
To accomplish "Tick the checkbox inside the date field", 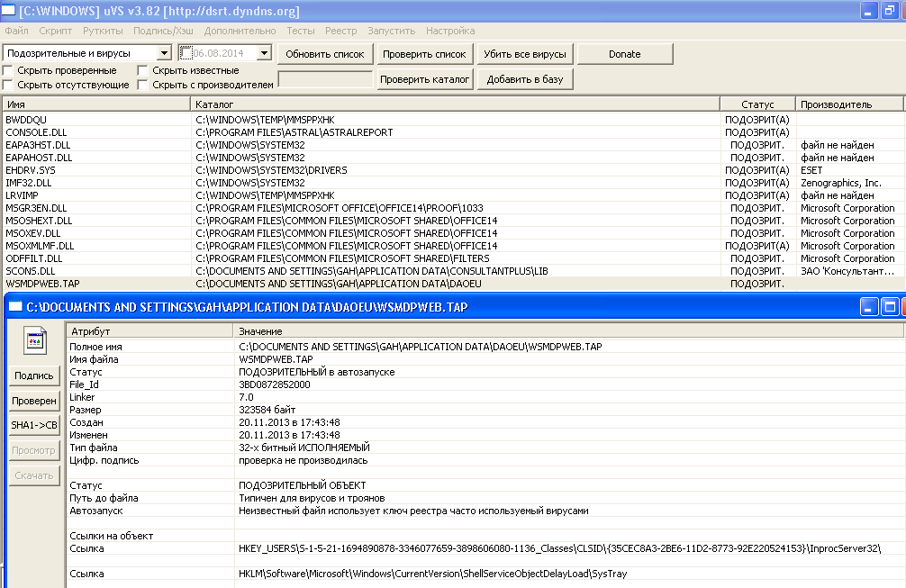I will [x=186, y=54].
